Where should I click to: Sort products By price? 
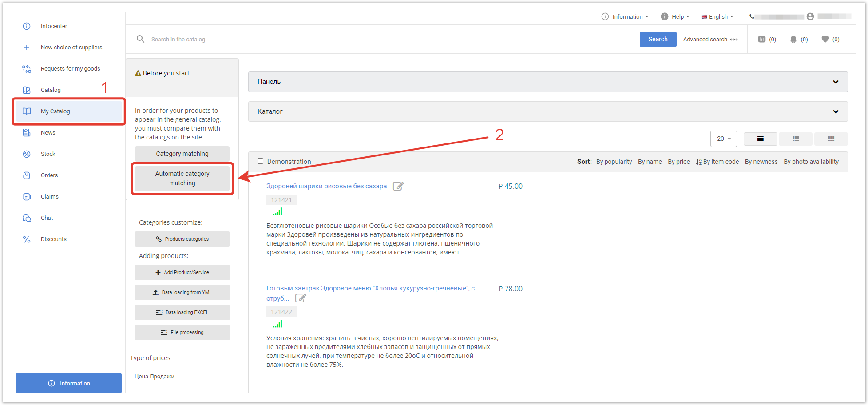679,162
